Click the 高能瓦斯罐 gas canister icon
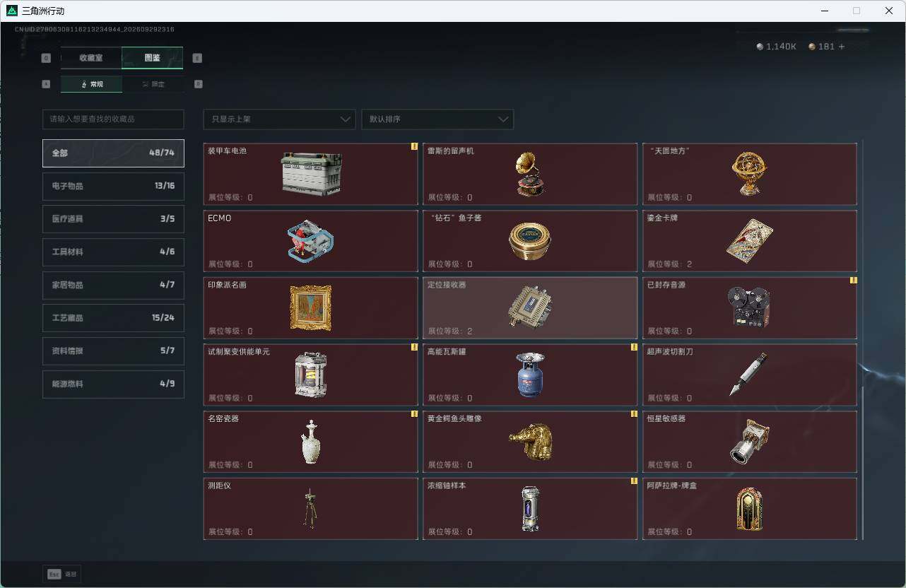 pos(529,375)
